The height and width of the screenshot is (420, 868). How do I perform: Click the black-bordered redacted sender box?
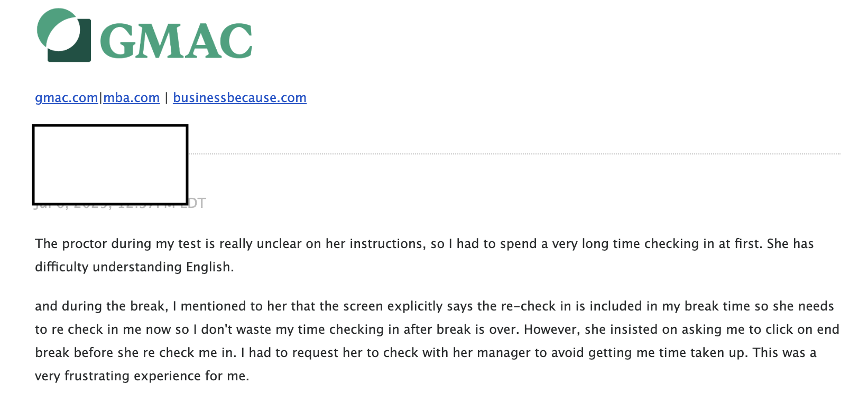click(x=110, y=165)
